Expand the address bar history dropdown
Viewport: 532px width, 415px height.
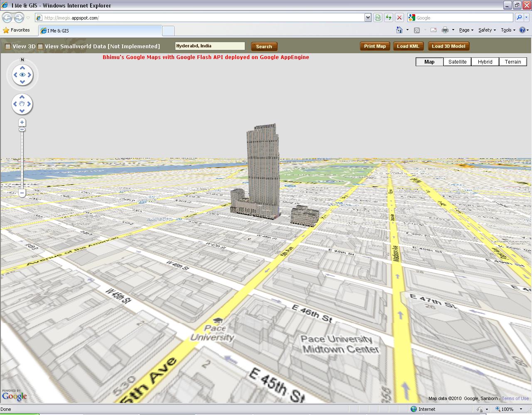tap(368, 17)
